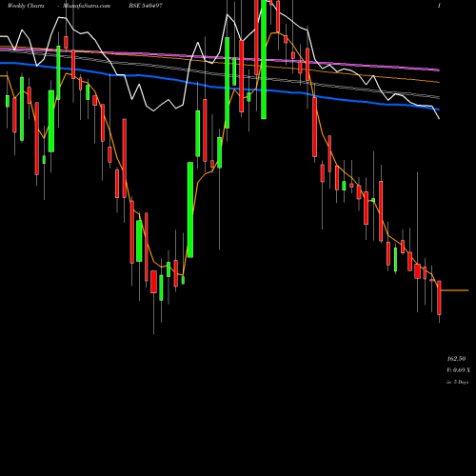Select the volume text 'V: 0.69 X'
The image size is (476, 476).
pos(458,370)
